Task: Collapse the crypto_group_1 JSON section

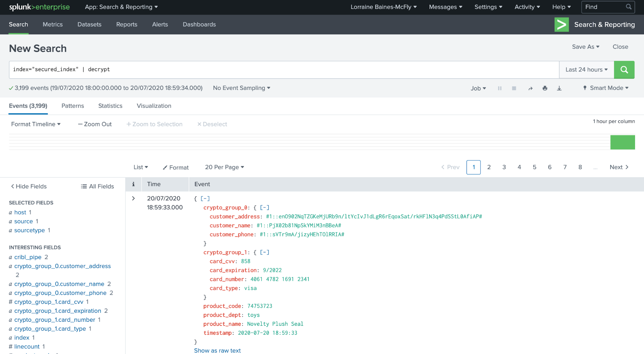Action: point(264,252)
